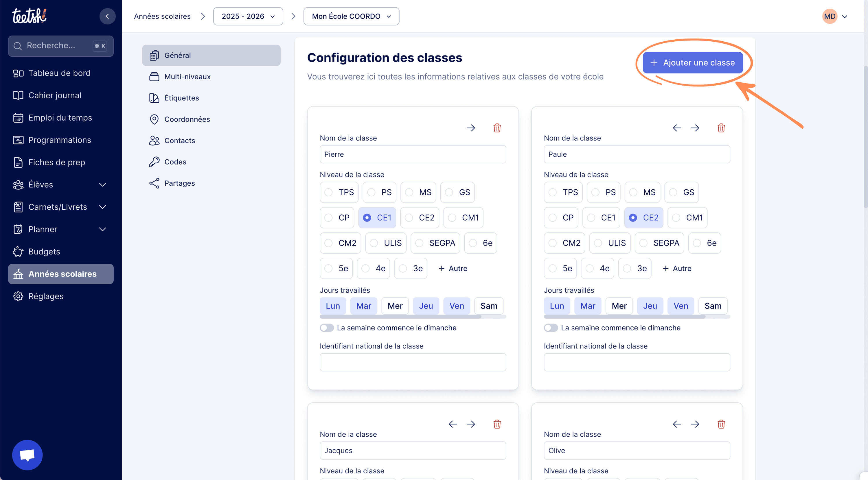Move the Olive class left with the arrow
The image size is (868, 480).
click(677, 424)
